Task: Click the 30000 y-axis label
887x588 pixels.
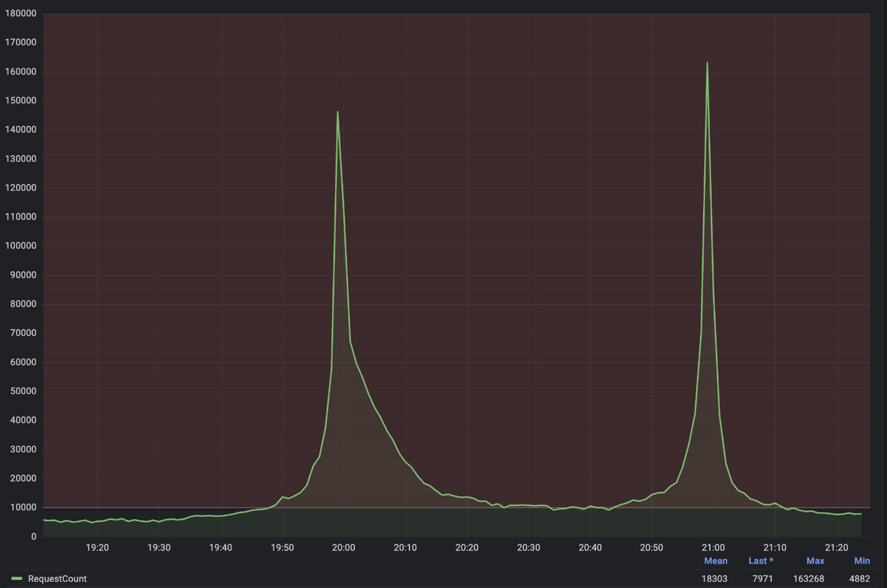Action: (x=23, y=450)
